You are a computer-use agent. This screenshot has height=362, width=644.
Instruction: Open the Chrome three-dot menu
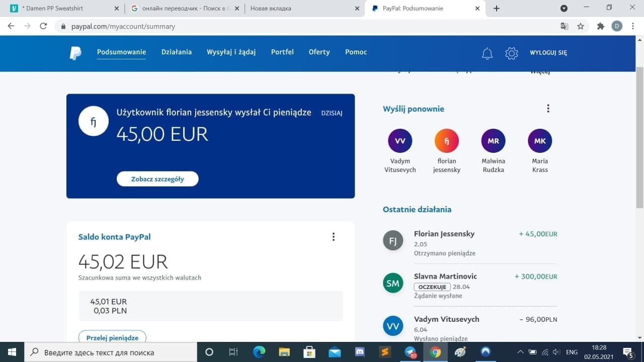pos(633,26)
